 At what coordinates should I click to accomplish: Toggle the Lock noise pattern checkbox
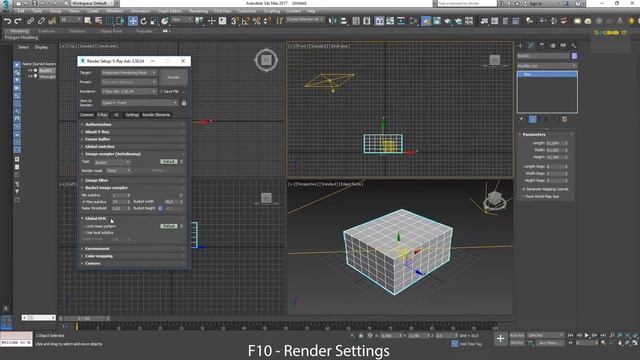click(x=84, y=226)
